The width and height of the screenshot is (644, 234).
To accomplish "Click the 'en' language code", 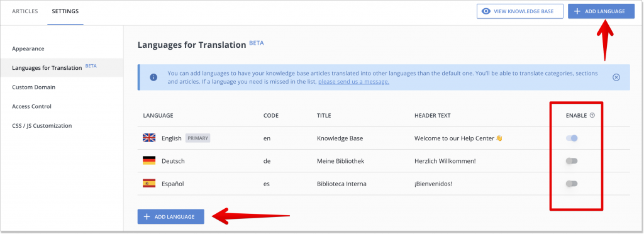I will [267, 138].
